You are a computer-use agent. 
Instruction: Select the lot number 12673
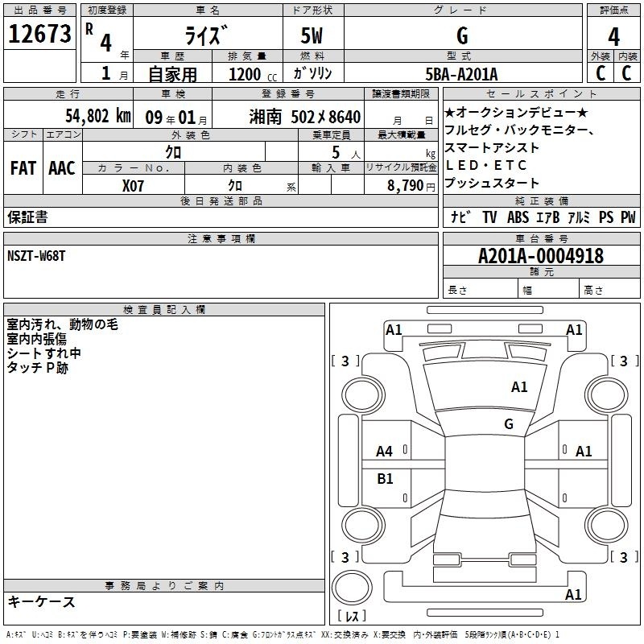pos(40,35)
